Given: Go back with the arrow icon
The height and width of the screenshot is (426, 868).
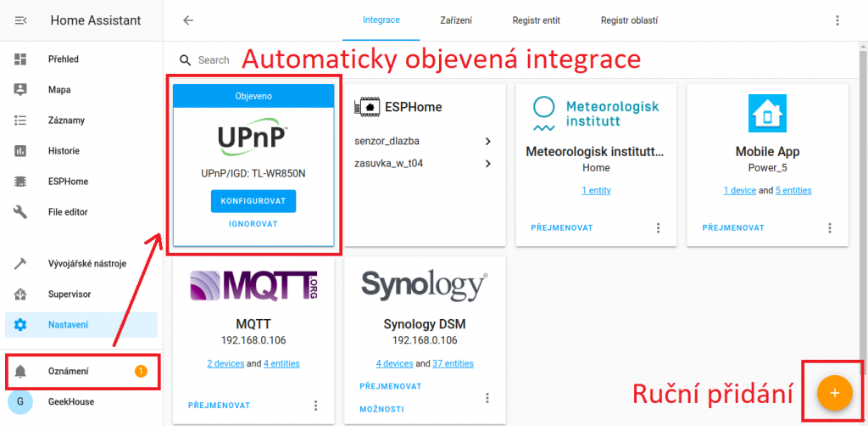Looking at the screenshot, I should [188, 20].
